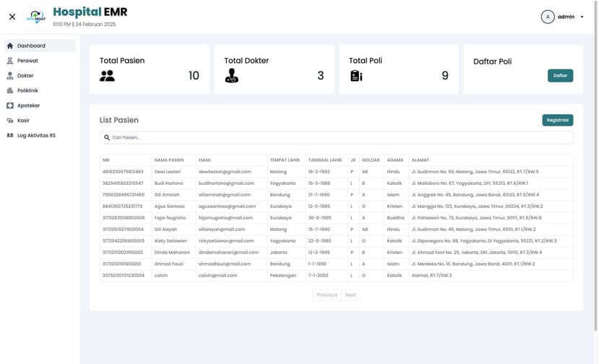Click the admin avatar circle
Image resolution: width=598 pixels, height=364 pixels.
click(x=547, y=17)
